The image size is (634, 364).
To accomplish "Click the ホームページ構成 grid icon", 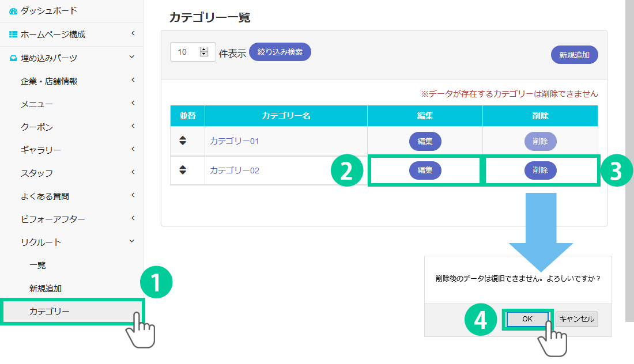I will pos(13,35).
